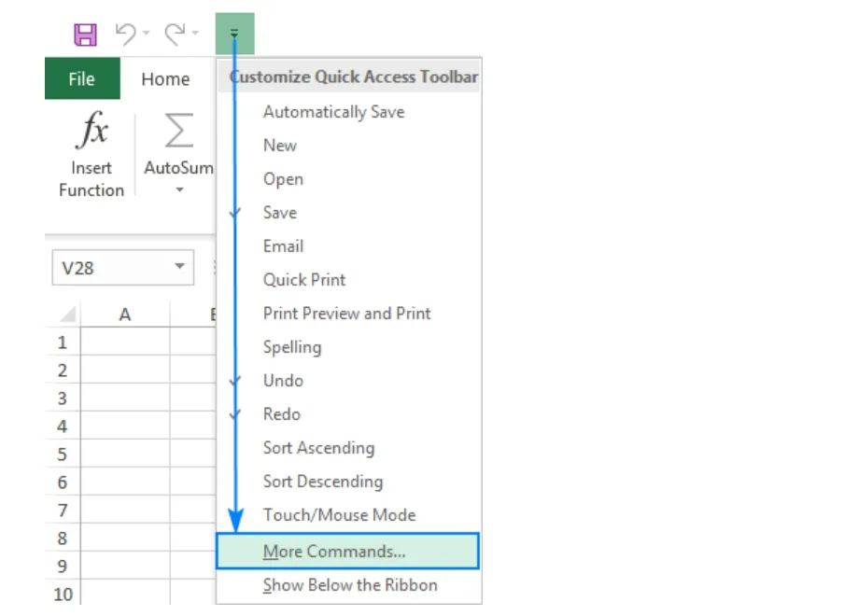This screenshot has width=844, height=616.
Task: Open the Customize Quick Access Toolbar icon
Action: point(233,33)
